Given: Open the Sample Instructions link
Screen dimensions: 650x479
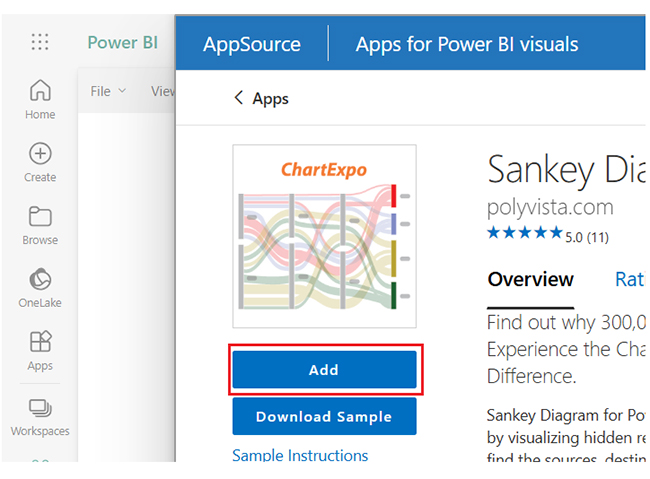Looking at the screenshot, I should [x=300, y=456].
